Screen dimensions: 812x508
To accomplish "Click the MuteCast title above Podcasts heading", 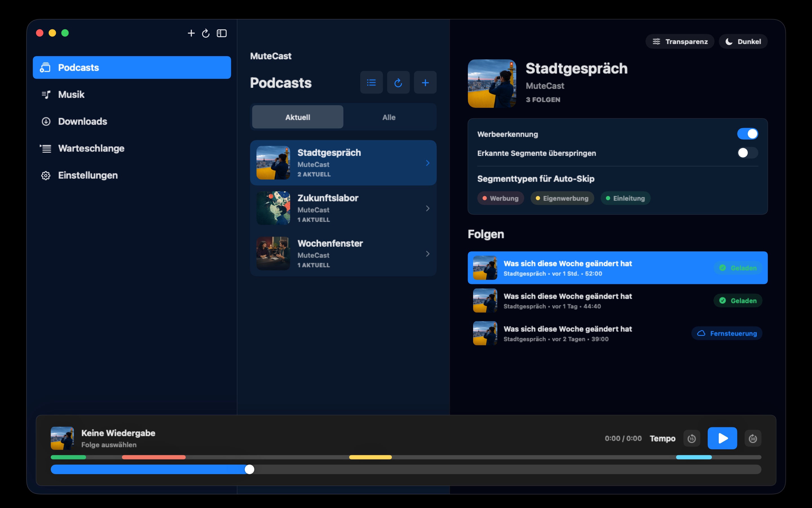I will [271, 56].
